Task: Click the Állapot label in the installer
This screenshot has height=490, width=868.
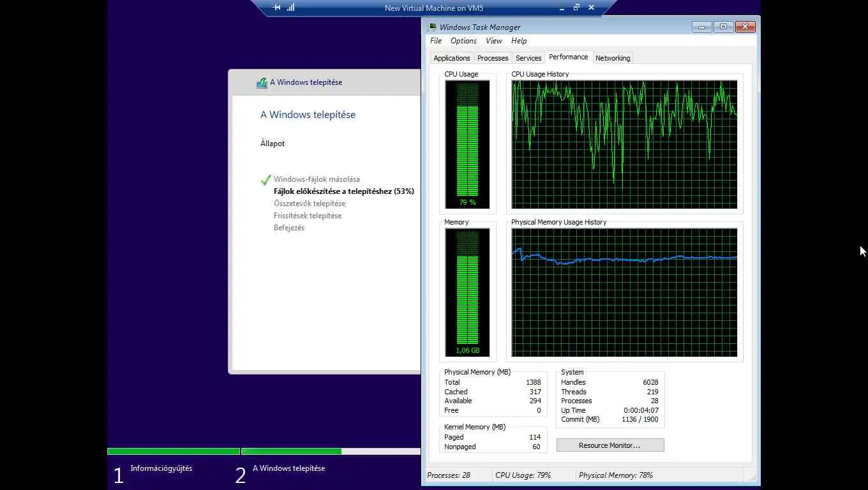Action: click(x=273, y=144)
